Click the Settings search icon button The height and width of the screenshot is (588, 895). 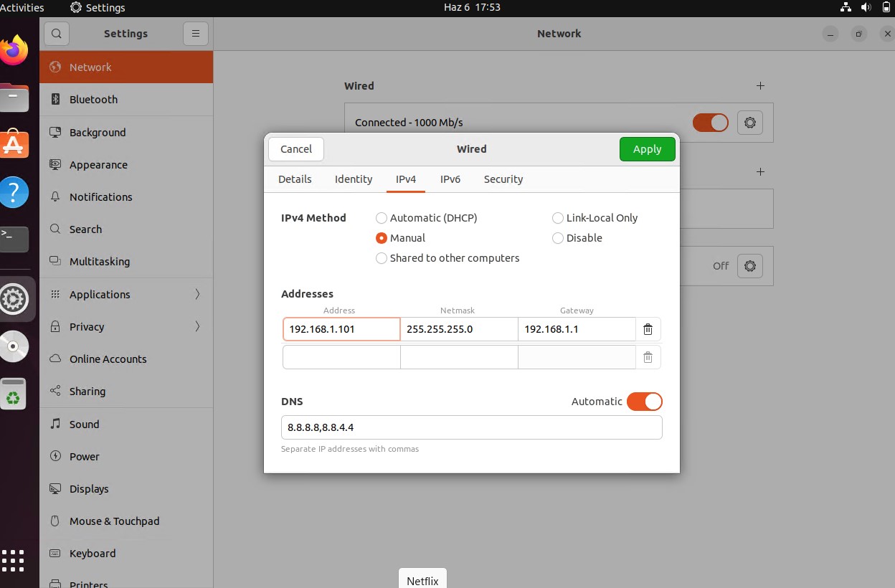[57, 34]
